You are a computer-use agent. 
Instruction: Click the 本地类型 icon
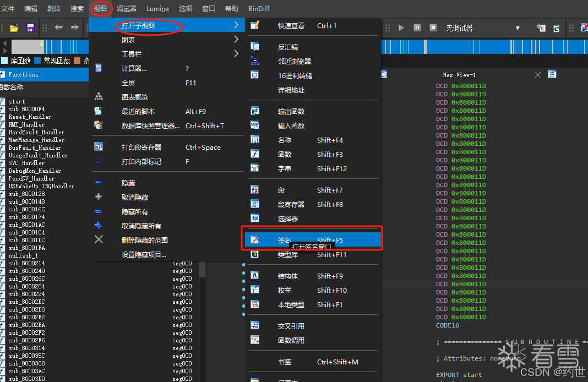tap(255, 304)
